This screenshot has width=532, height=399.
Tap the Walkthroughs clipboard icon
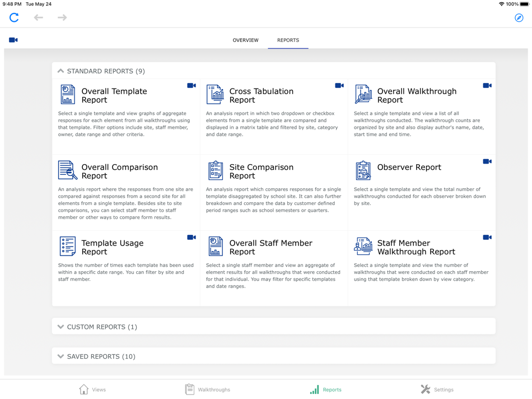tap(190, 389)
